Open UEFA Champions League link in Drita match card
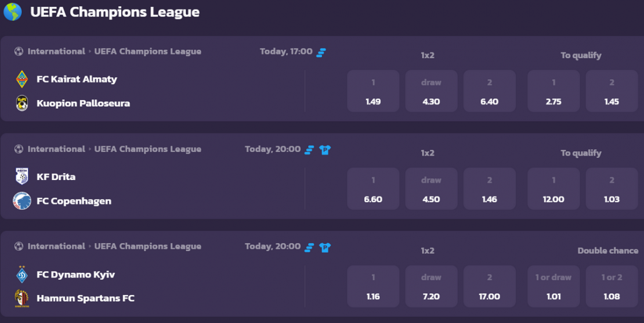 [148, 149]
